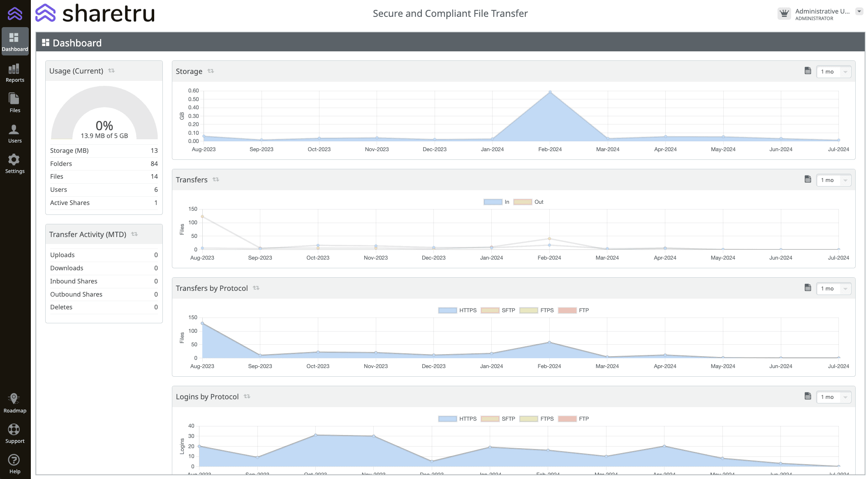This screenshot has height=479, width=868.
Task: Refresh the Usage (Current) panel
Action: [x=111, y=71]
